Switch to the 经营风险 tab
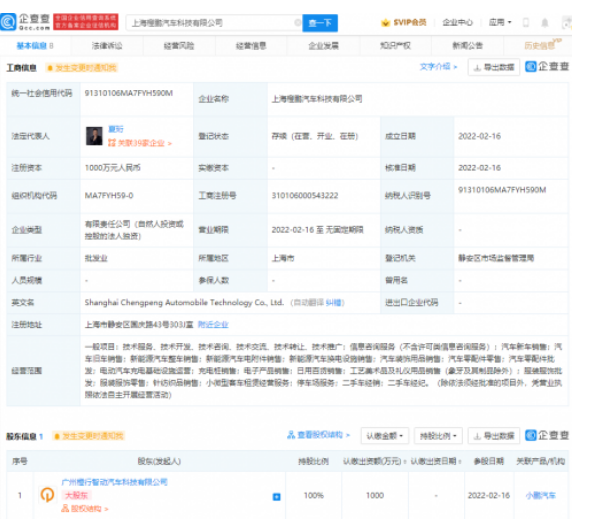 tap(179, 46)
